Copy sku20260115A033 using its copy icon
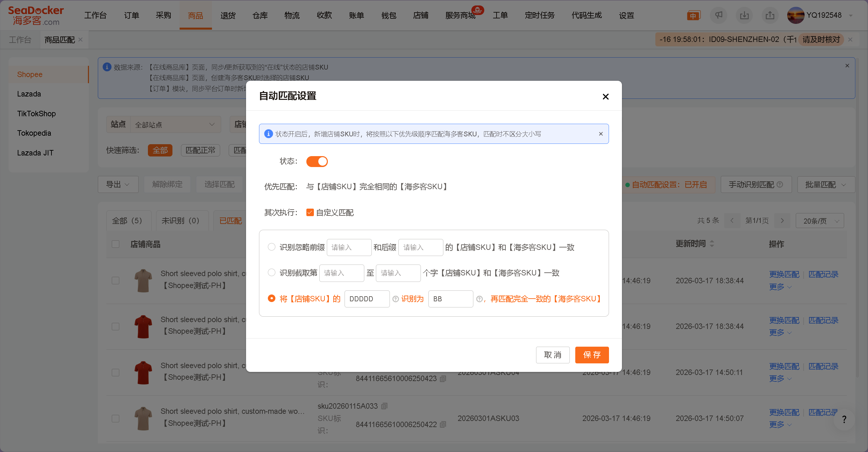 coord(384,406)
